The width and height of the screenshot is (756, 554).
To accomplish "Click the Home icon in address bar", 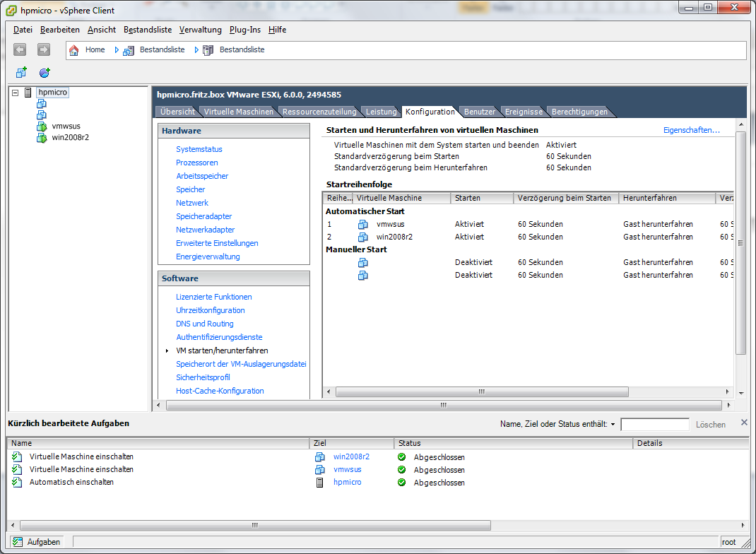I will point(73,50).
